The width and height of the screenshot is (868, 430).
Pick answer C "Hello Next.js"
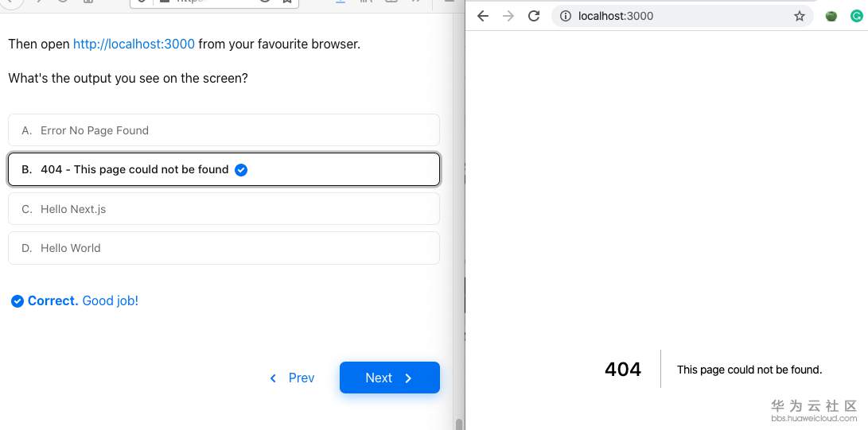tap(224, 209)
